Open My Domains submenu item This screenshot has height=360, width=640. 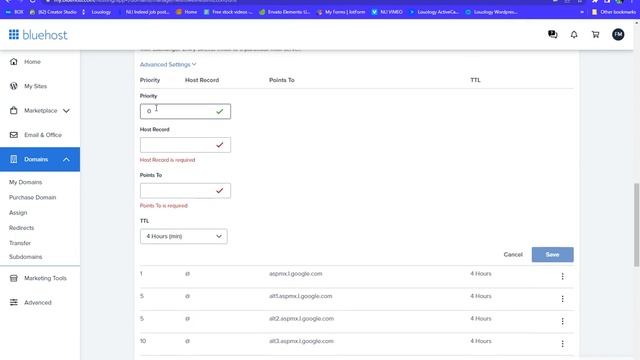pyautogui.click(x=25, y=182)
